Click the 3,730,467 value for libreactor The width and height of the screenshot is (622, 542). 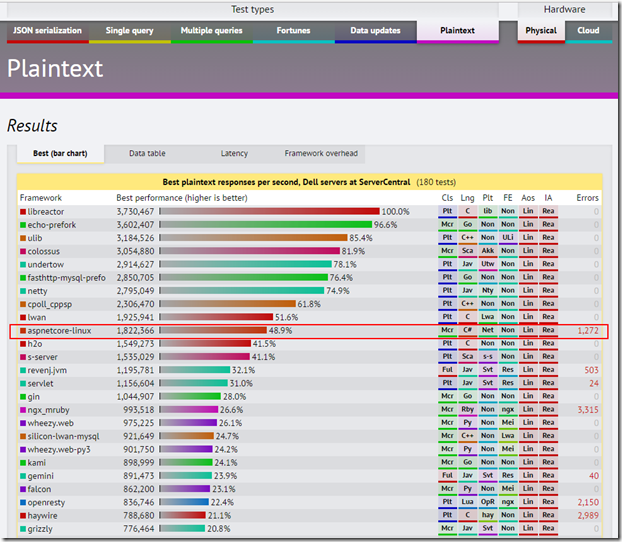[135, 212]
